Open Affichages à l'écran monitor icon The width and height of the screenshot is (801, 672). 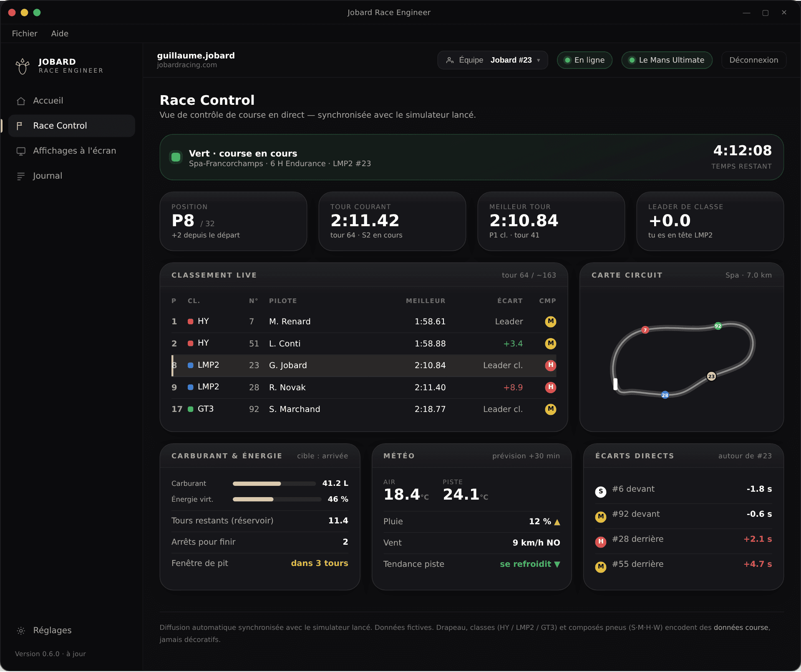[21, 151]
